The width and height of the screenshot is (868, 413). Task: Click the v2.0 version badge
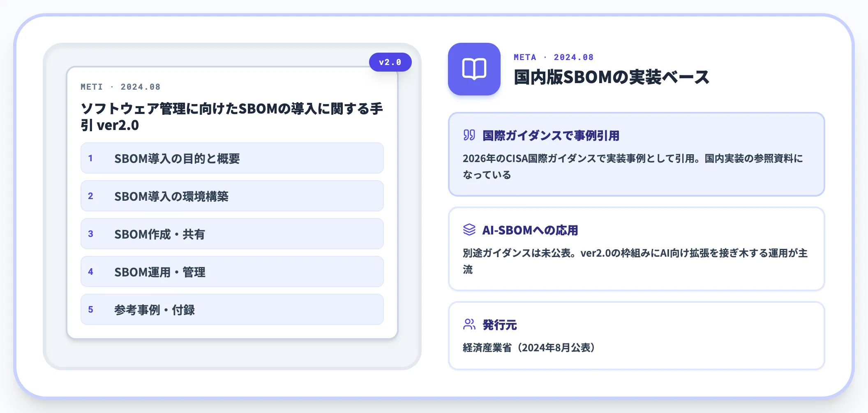[x=390, y=62]
